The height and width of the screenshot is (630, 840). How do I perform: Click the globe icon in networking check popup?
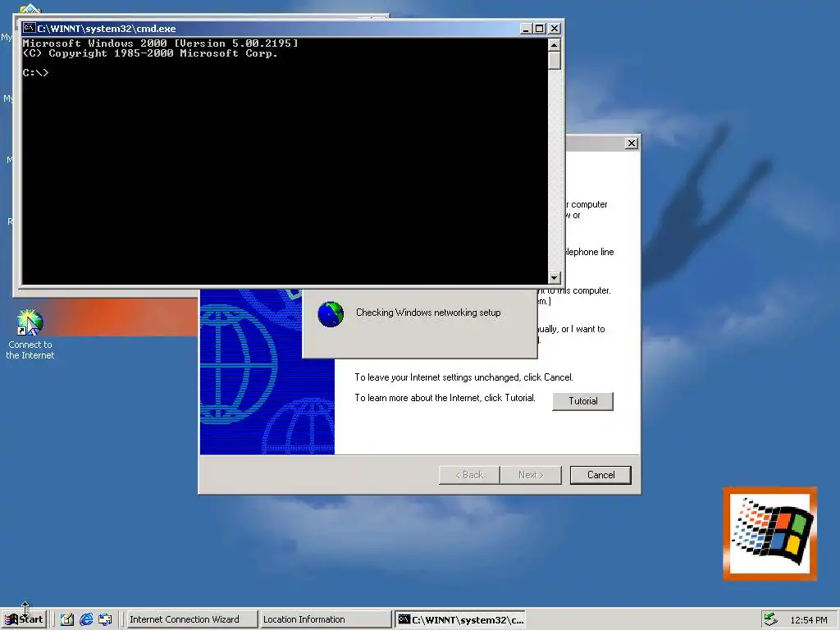(x=331, y=314)
